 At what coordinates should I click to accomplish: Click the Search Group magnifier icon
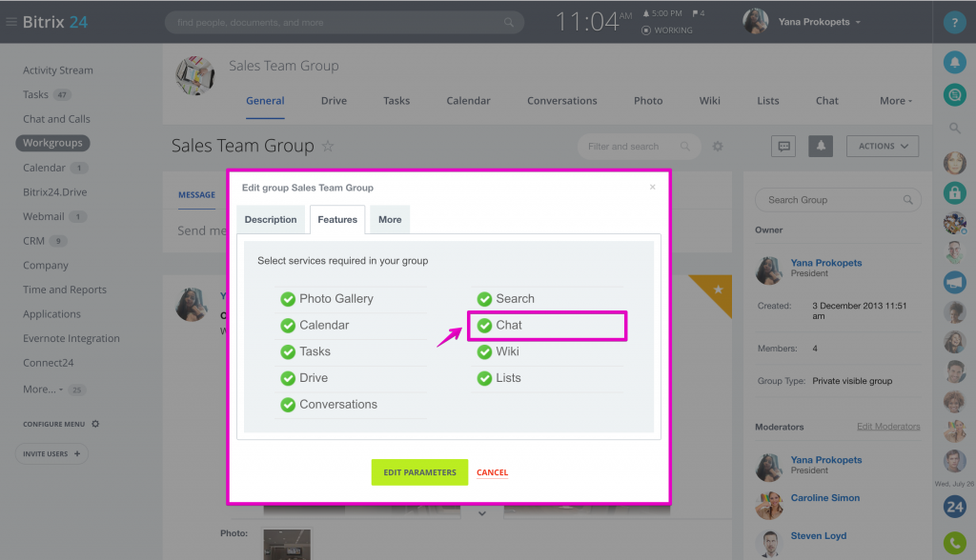coord(907,200)
